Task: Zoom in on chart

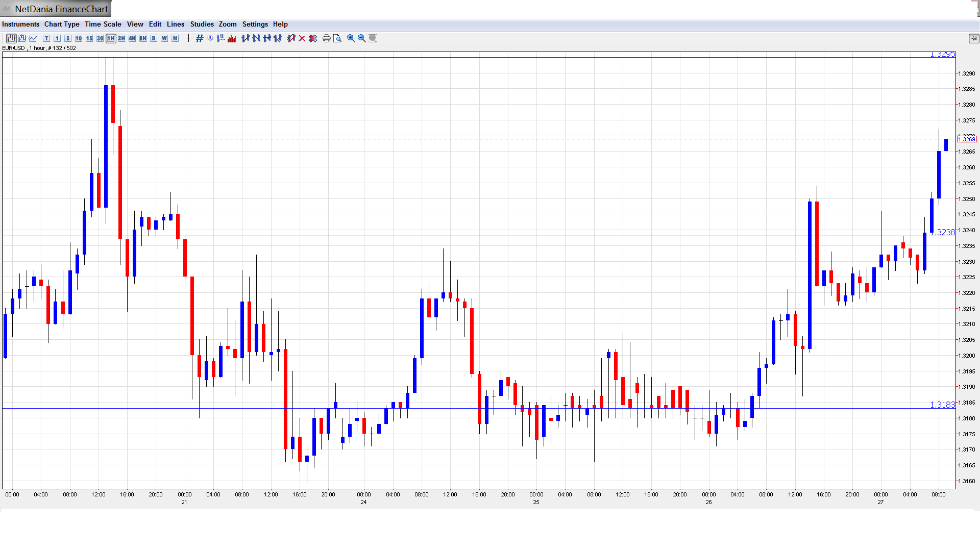Action: click(x=351, y=38)
